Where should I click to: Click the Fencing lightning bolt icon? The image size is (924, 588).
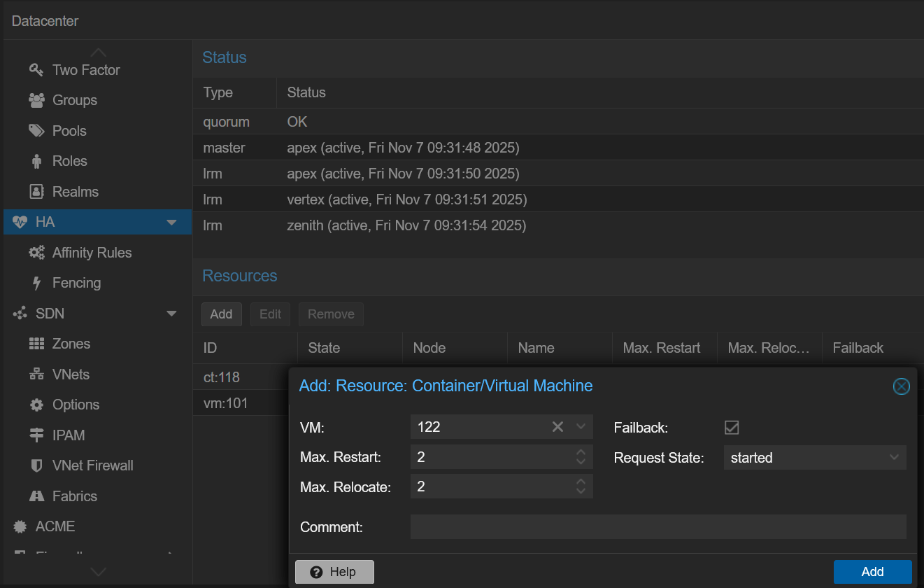[x=37, y=283]
